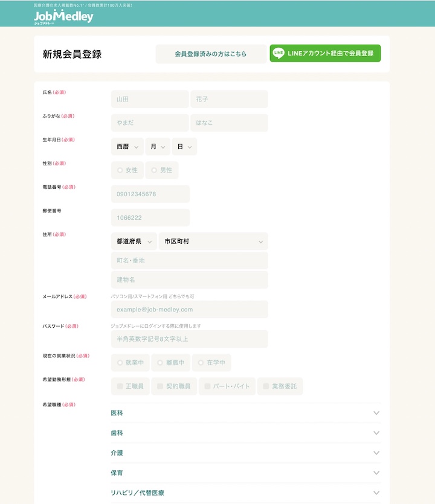The width and height of the screenshot is (435, 504).
Task: Click the LINE icon in green button
Action: (279, 54)
